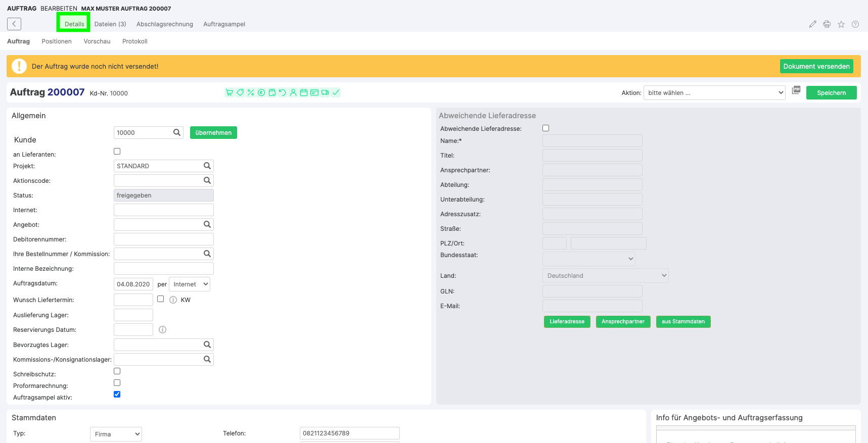868x443 pixels.
Task: Toggle the Schreibschutz checkbox
Action: tap(117, 371)
